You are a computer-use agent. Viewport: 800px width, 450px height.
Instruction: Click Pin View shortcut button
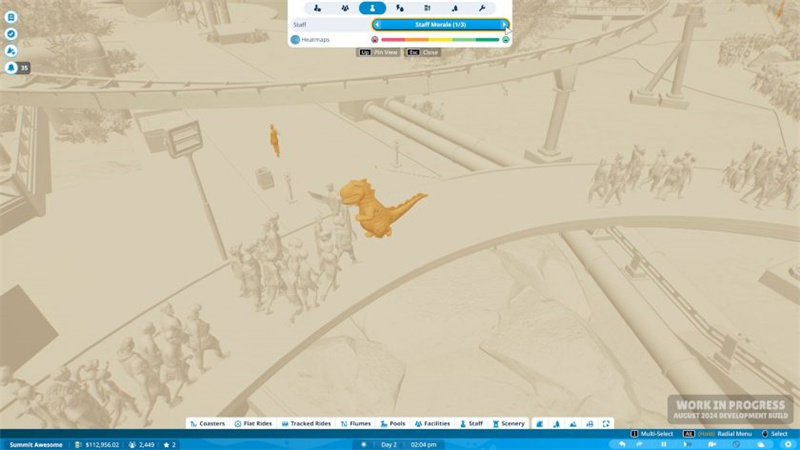click(x=378, y=52)
